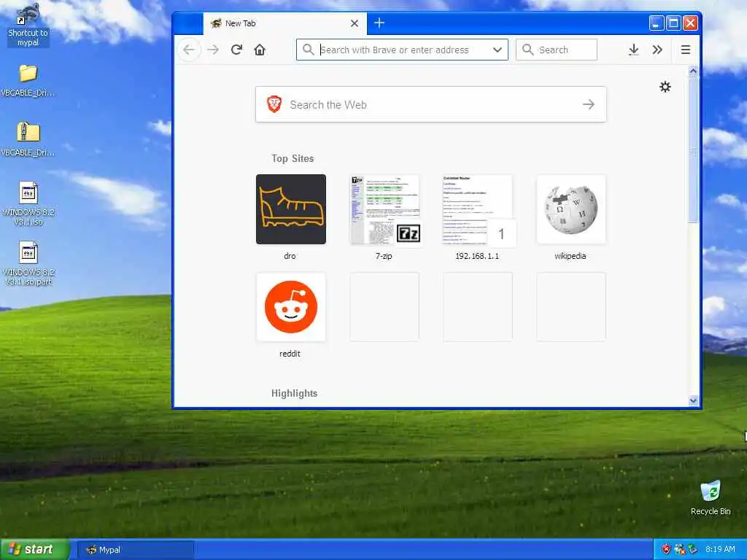
Task: Click the Search the Web field
Action: [x=430, y=104]
